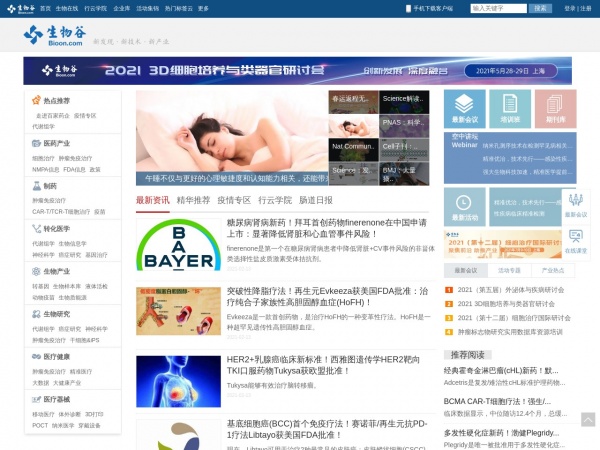Click the phone icon beside 手机下载客户端
This screenshot has height=450, width=600.
(x=408, y=8)
